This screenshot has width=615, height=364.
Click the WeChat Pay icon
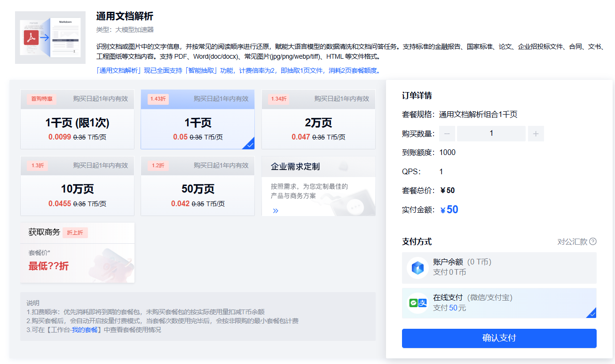413,303
